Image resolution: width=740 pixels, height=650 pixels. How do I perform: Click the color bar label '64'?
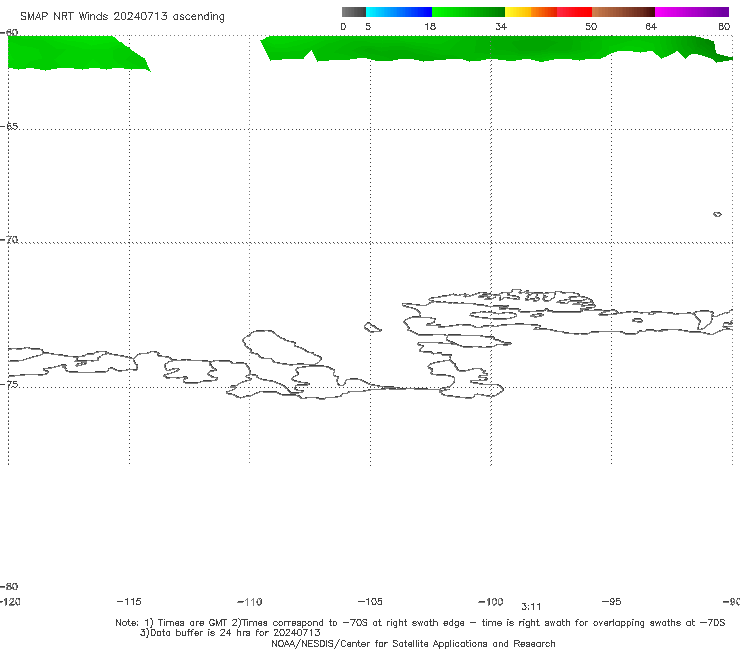click(651, 26)
